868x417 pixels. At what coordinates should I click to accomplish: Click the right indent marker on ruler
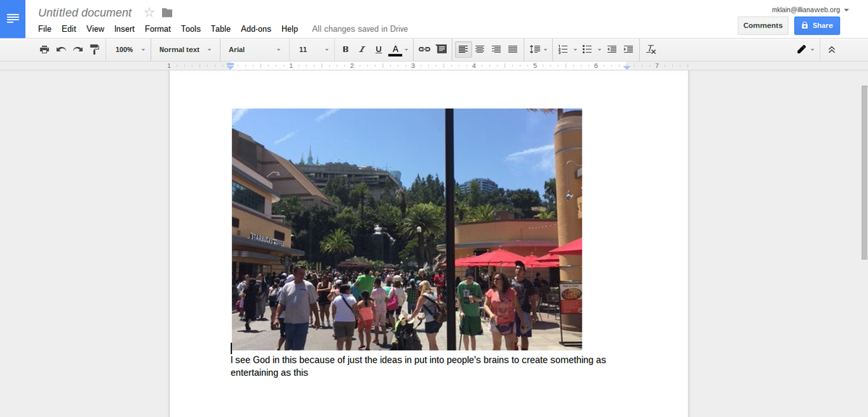coord(627,67)
